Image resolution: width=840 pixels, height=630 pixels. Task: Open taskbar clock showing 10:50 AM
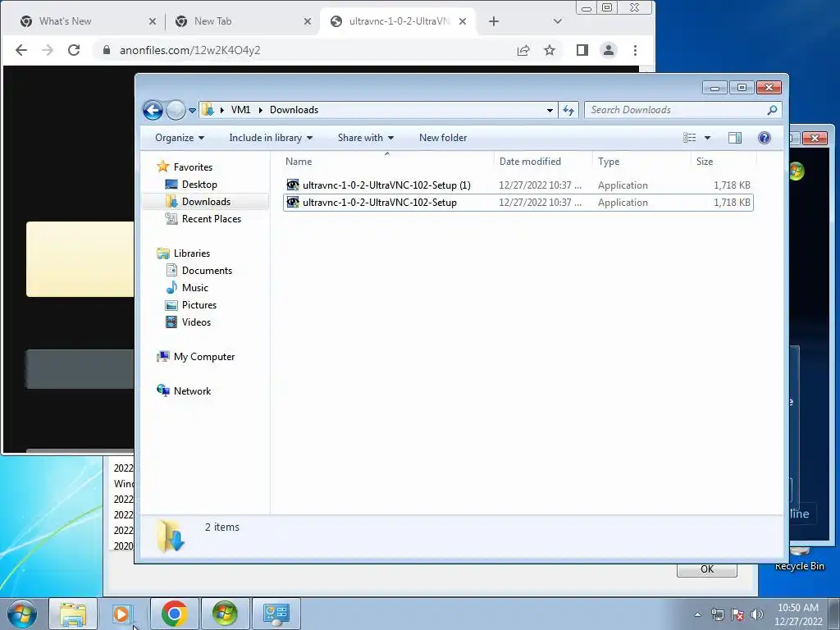pos(798,614)
